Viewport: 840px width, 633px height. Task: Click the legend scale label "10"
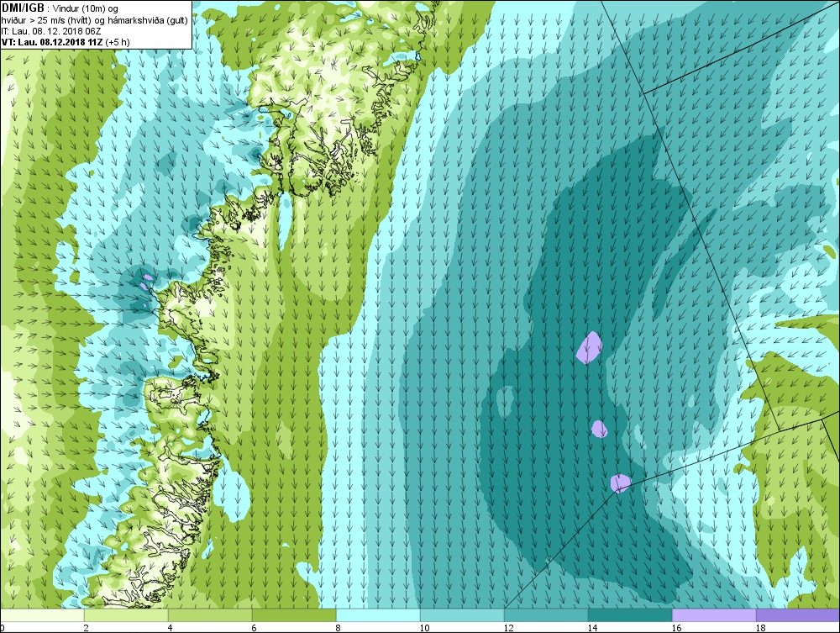pyautogui.click(x=424, y=628)
